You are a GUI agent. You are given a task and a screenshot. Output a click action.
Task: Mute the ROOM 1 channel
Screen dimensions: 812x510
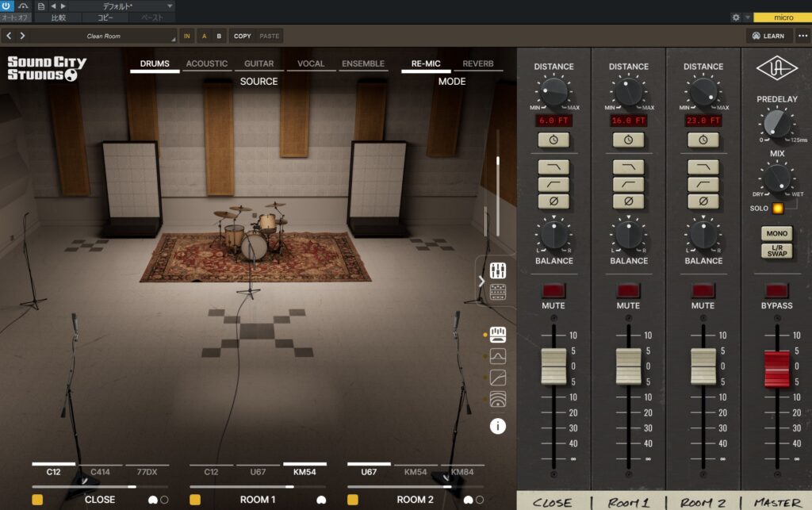pyautogui.click(x=628, y=290)
